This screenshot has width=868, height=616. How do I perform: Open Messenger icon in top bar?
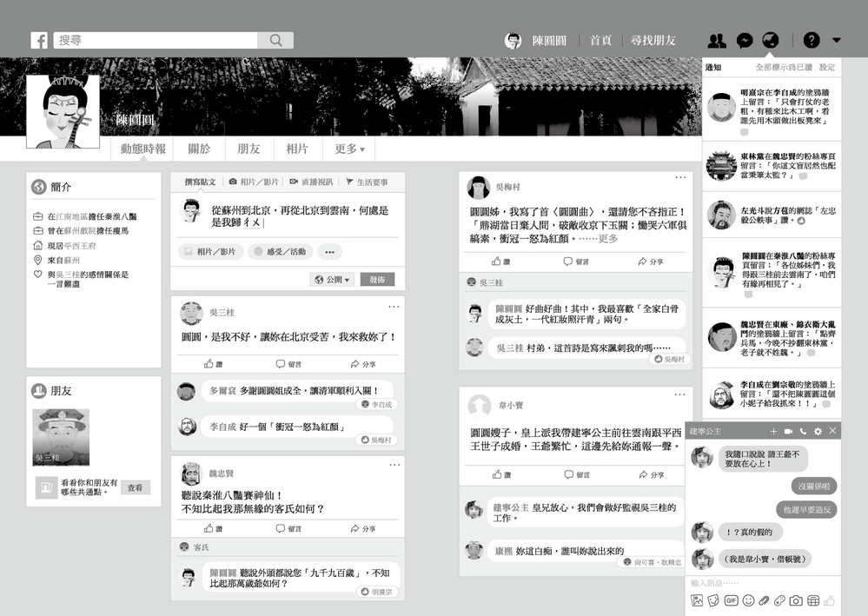point(745,41)
